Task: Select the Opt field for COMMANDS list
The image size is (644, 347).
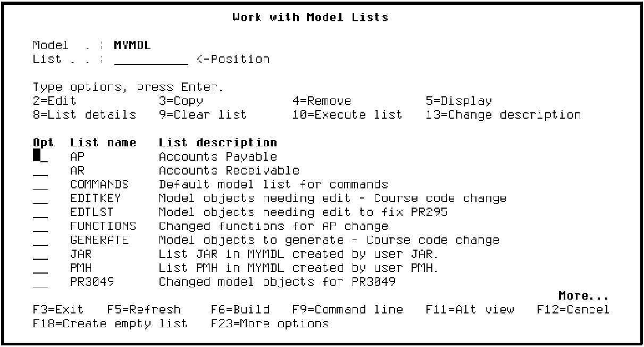Action: point(40,185)
